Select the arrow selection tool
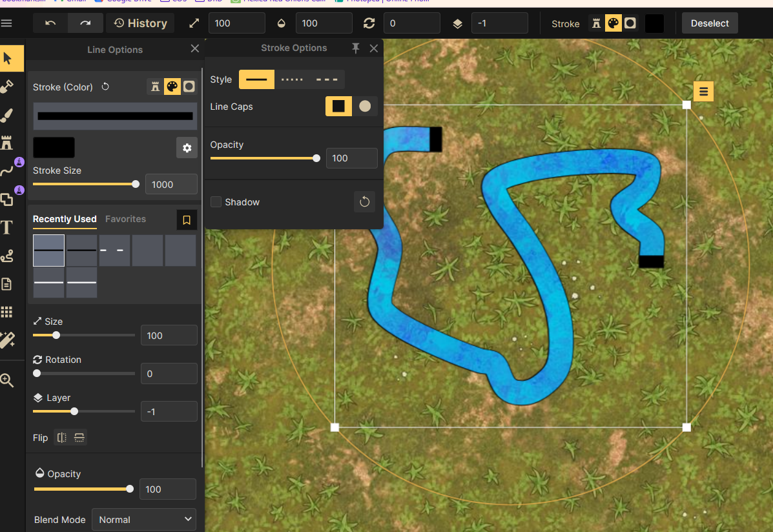The height and width of the screenshot is (532, 773). pos(7,58)
